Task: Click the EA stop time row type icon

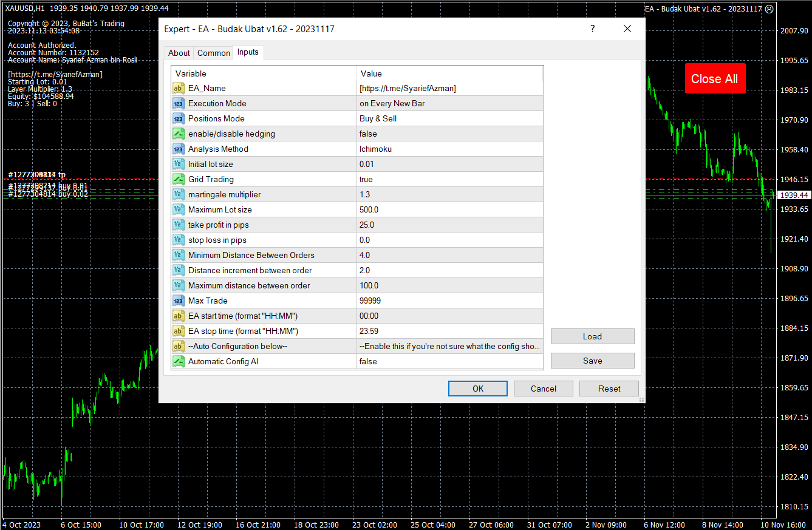Action: 179,331
